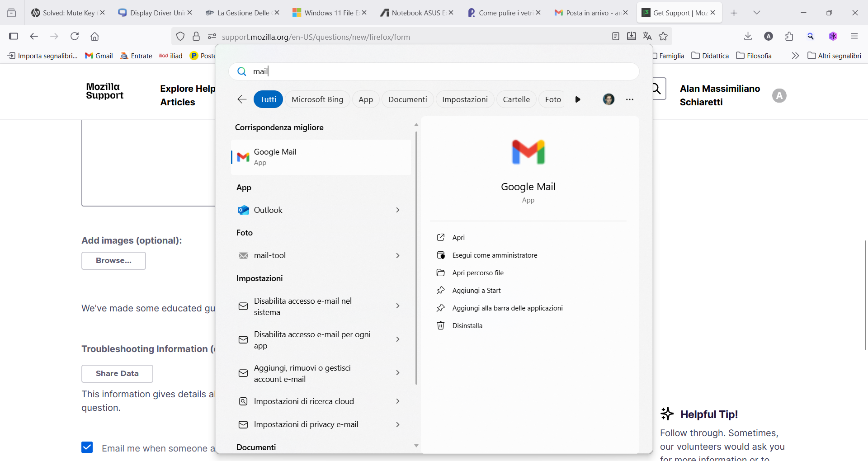Open the Firefox downloads icon
868x461 pixels.
(748, 36)
